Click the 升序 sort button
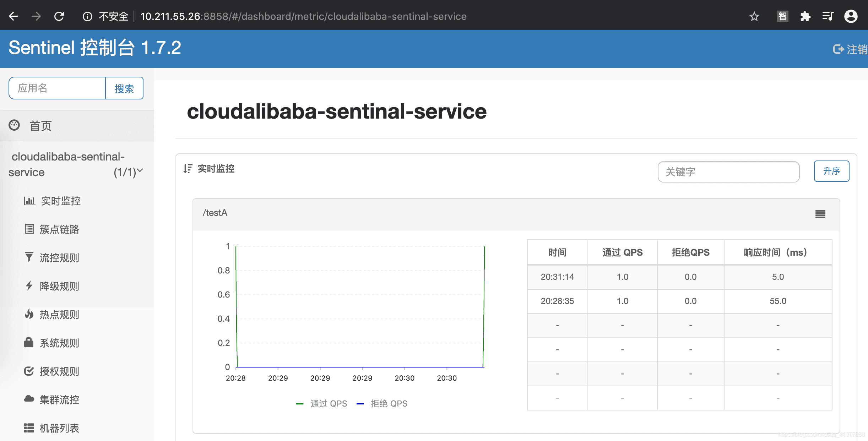Viewport: 868px width, 441px height. click(x=831, y=171)
